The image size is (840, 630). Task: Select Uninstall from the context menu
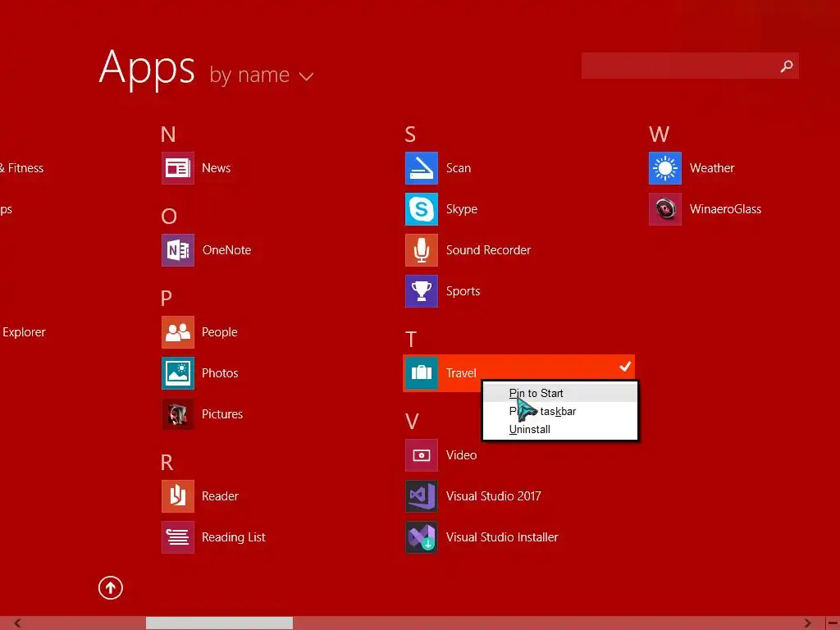[560, 430]
